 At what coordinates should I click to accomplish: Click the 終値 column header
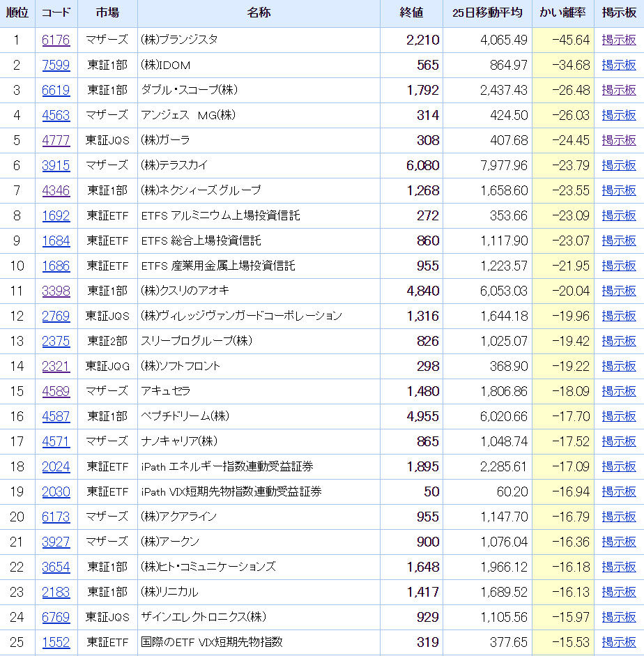(411, 13)
